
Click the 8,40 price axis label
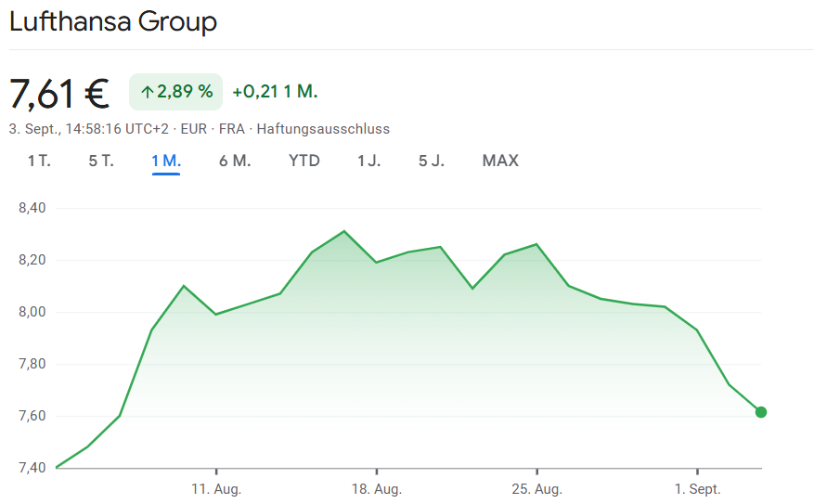click(32, 208)
